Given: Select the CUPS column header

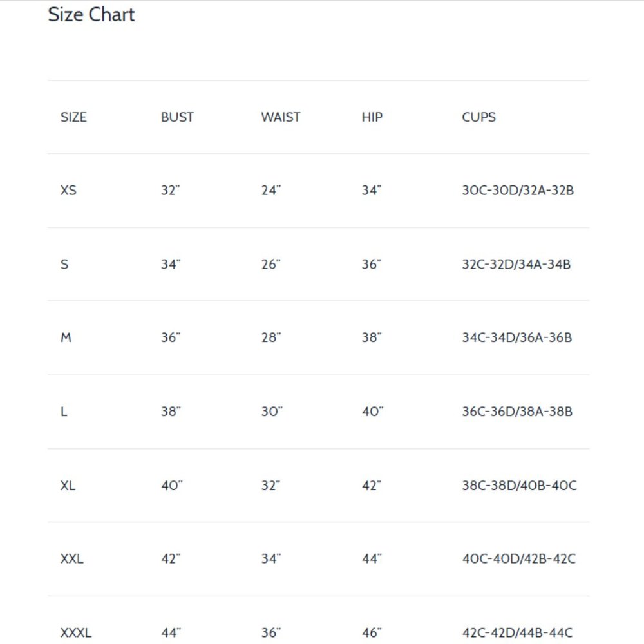Looking at the screenshot, I should coord(479,117).
